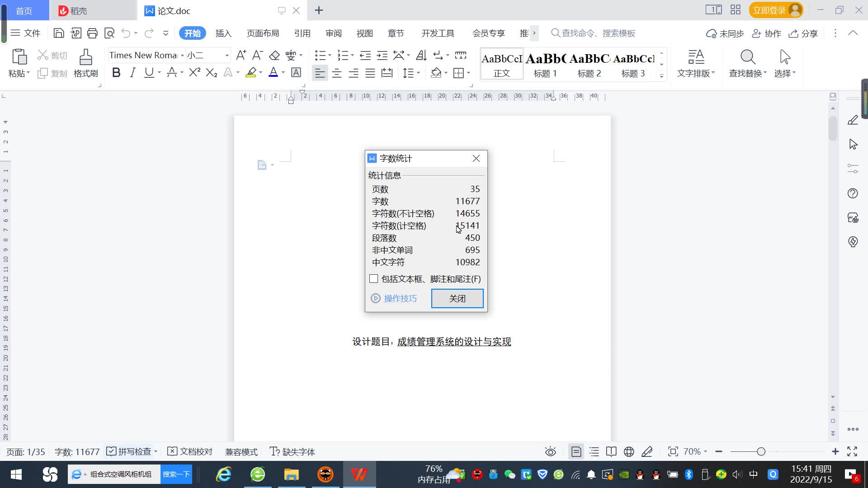Click the WPS icon in Windows taskbar
Viewport: 868px width, 488px height.
(x=359, y=474)
